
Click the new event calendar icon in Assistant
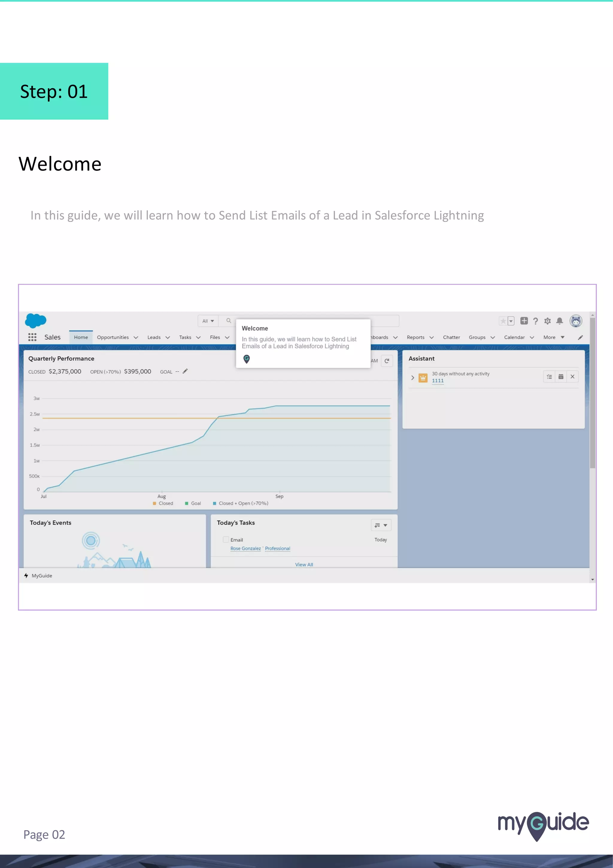pyautogui.click(x=561, y=376)
